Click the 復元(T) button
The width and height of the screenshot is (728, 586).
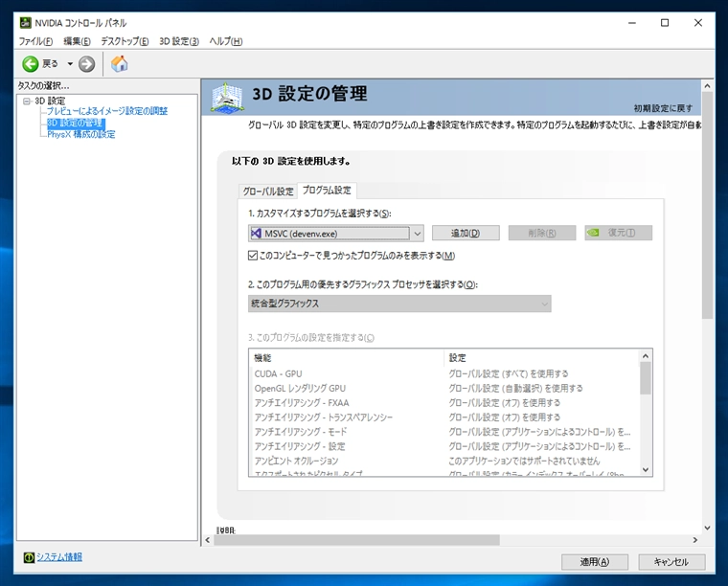pos(619,233)
